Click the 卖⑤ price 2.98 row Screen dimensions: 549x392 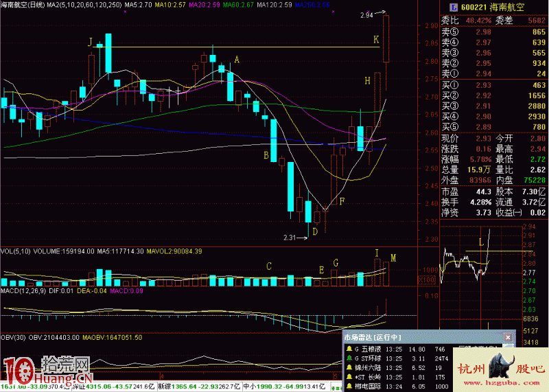(493, 32)
